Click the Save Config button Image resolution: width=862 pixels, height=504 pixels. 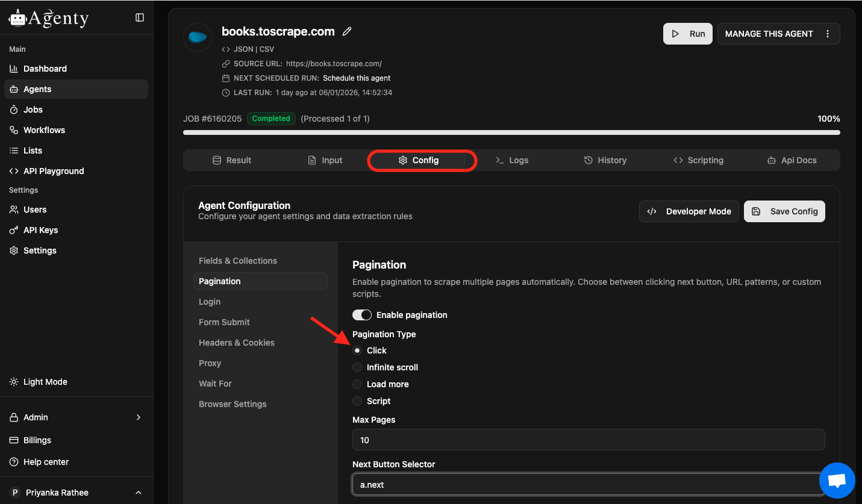[x=784, y=211]
